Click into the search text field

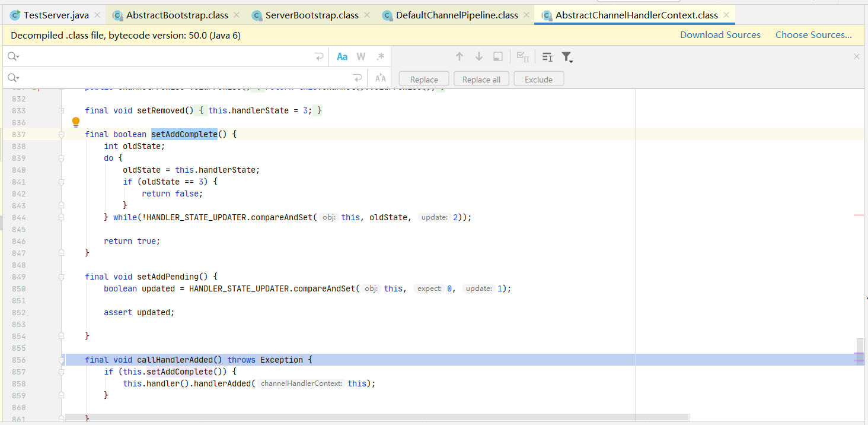[166, 56]
